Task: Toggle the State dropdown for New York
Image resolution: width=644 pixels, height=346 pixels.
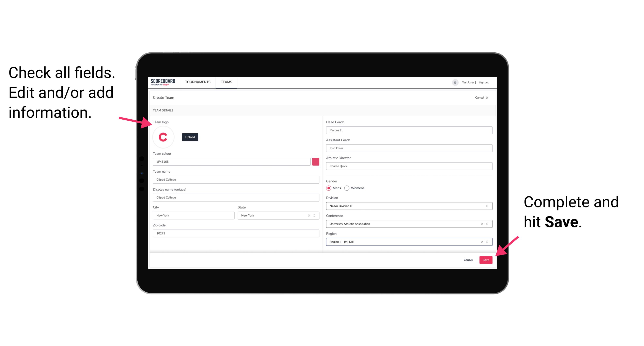Action: (x=315, y=215)
